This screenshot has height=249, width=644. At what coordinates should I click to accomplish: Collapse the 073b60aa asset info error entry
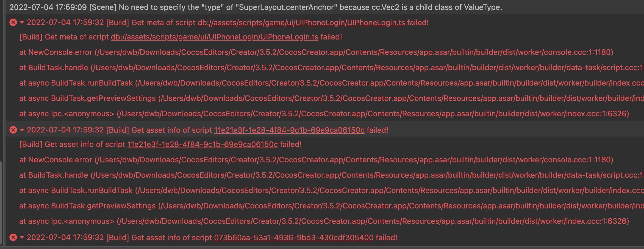(x=22, y=237)
